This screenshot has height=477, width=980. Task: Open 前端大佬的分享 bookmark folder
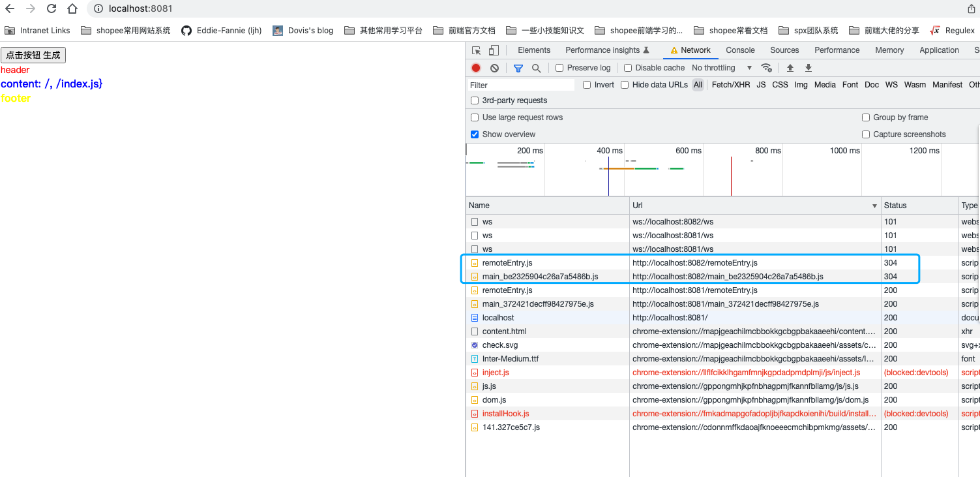(x=884, y=30)
